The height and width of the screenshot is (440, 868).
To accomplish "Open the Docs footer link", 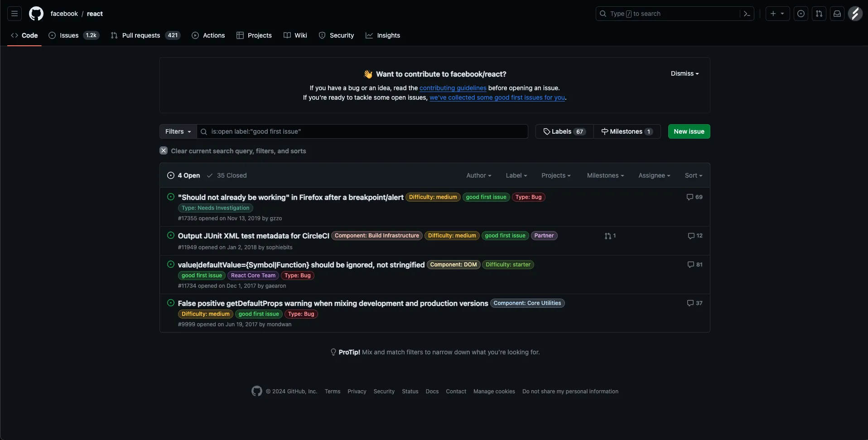I will pos(432,392).
